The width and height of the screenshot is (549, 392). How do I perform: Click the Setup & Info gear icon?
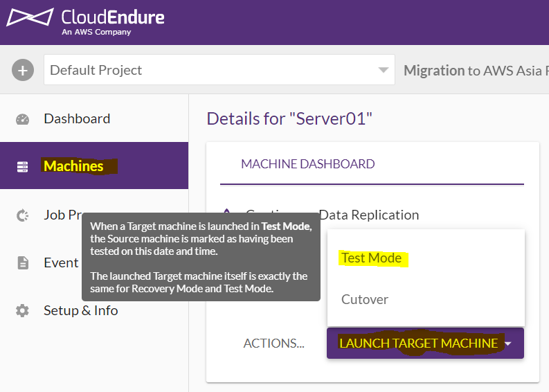[x=22, y=311]
